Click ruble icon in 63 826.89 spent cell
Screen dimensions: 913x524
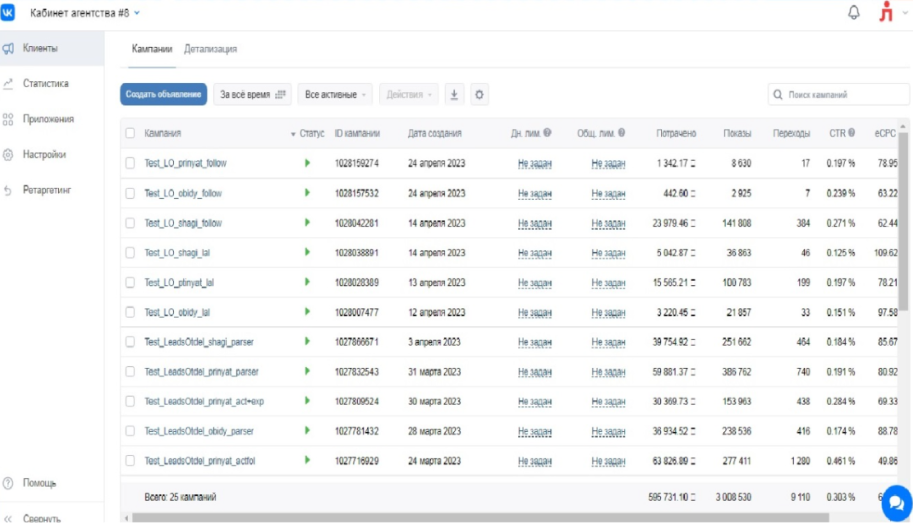pos(693,461)
